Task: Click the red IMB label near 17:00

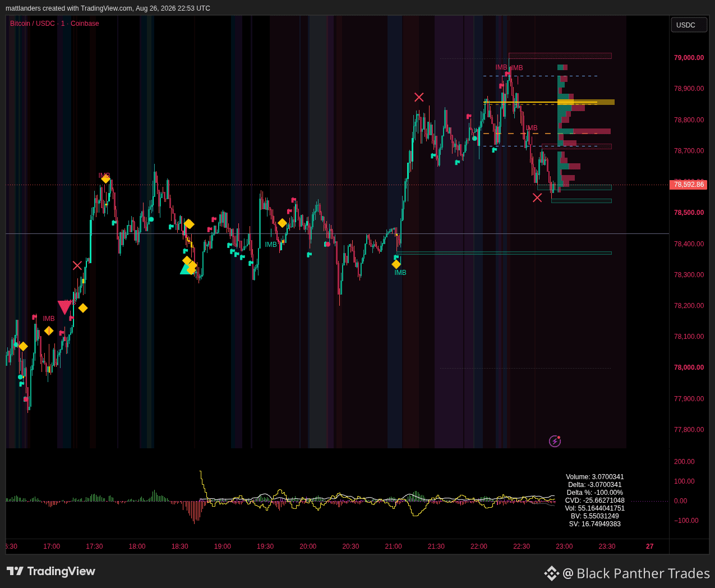Action: 49,319
